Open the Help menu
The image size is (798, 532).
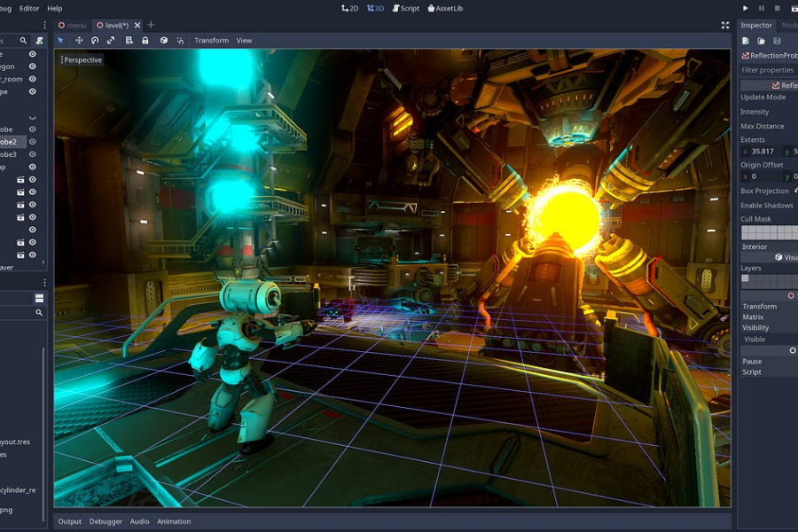(x=54, y=8)
